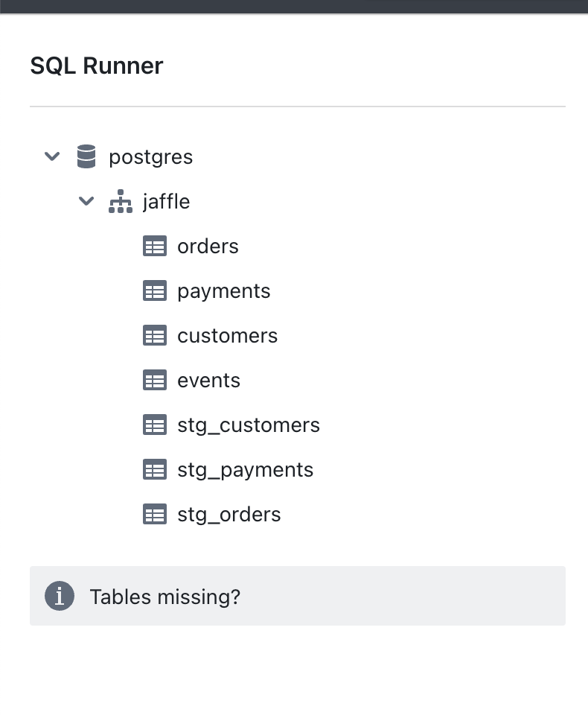Click the jaffle schema icon

coord(120,201)
